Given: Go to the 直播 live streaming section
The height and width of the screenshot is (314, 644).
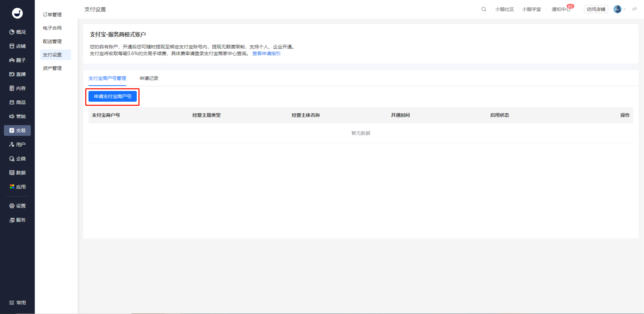Looking at the screenshot, I should 17,74.
